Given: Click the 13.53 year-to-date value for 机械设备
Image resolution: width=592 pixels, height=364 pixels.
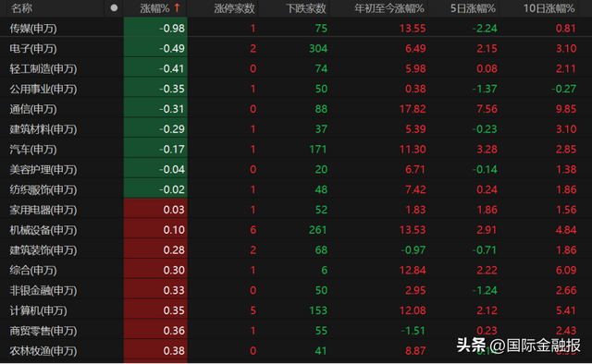Looking at the screenshot, I should (x=413, y=230).
